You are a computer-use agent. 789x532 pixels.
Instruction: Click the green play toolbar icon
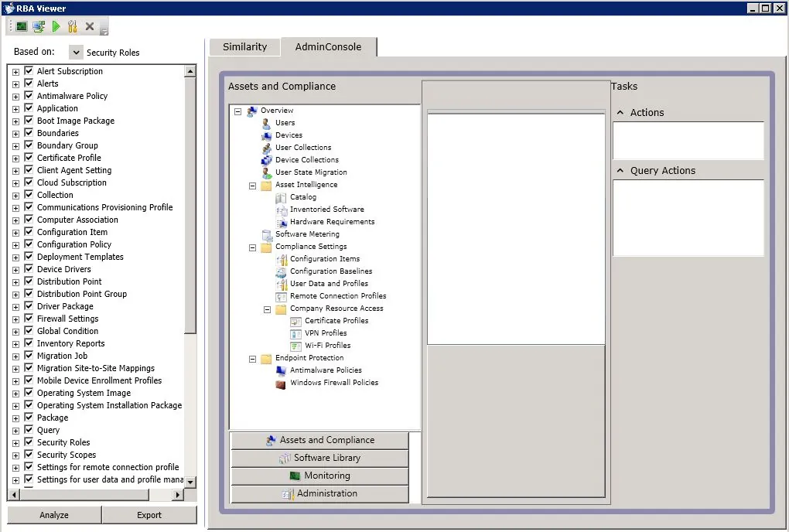pos(56,26)
